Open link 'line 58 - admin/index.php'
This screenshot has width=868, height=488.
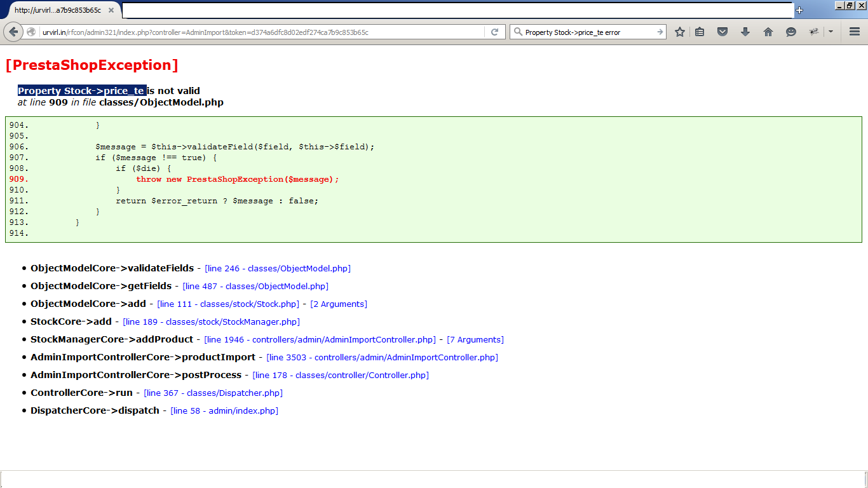(x=224, y=411)
